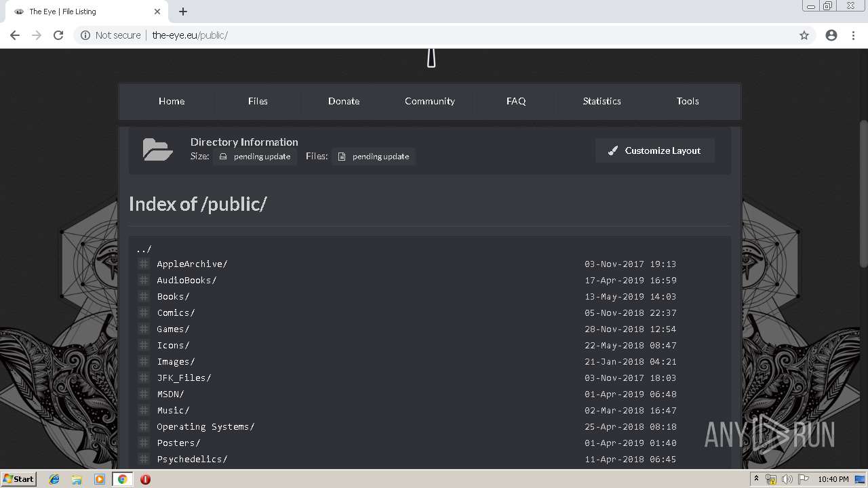Viewport: 868px width, 488px height.
Task: Open the Posters/ folder link
Action: 178,443
